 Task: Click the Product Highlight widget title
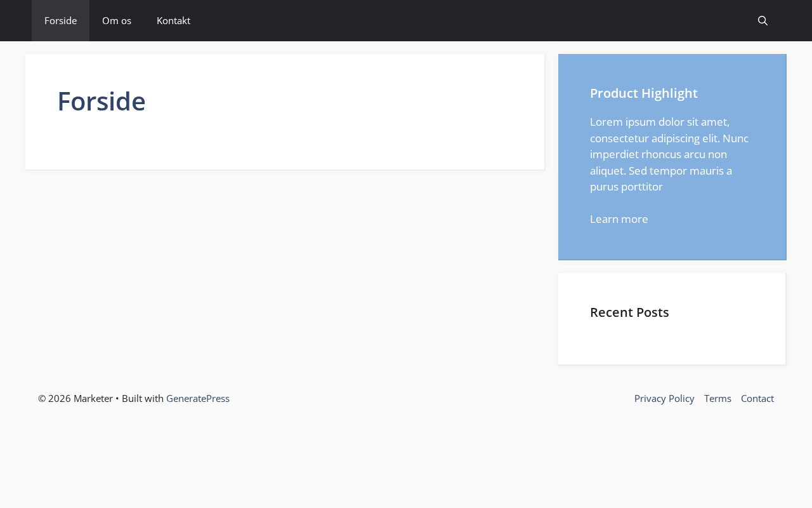coord(643,93)
